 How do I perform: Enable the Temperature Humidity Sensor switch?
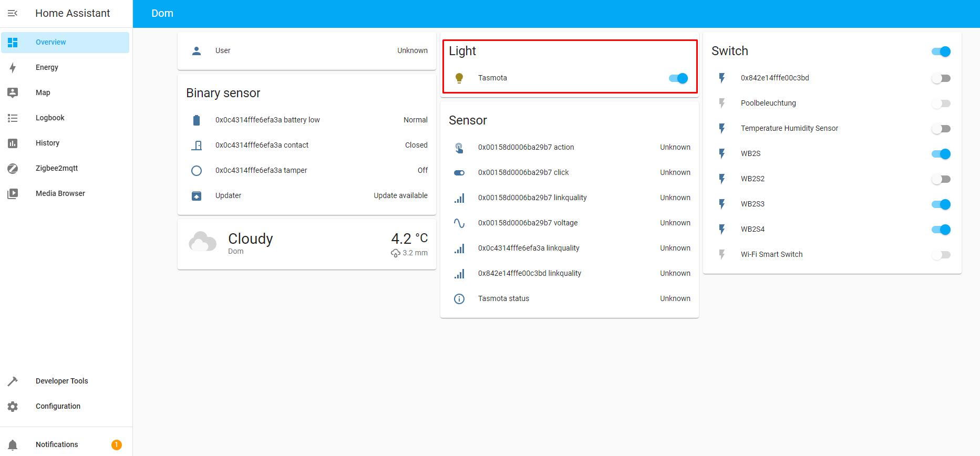click(941, 129)
